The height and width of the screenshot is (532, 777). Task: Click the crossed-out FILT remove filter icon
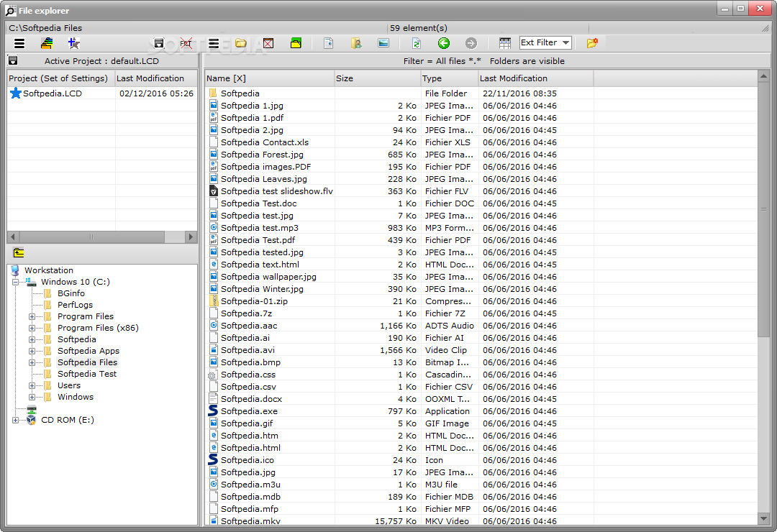pos(186,44)
